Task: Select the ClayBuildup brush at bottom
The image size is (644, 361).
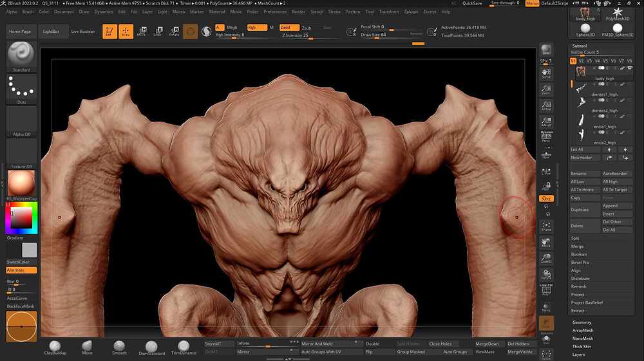Action: click(x=55, y=348)
